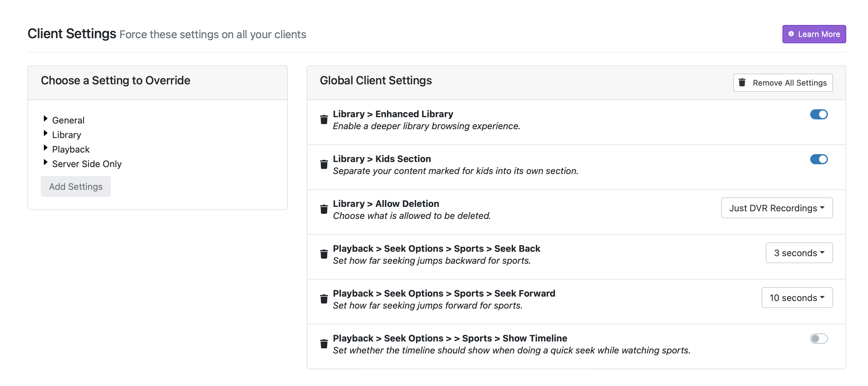
Task: Delete the Enhanced Library setting using its trash icon
Action: (324, 119)
